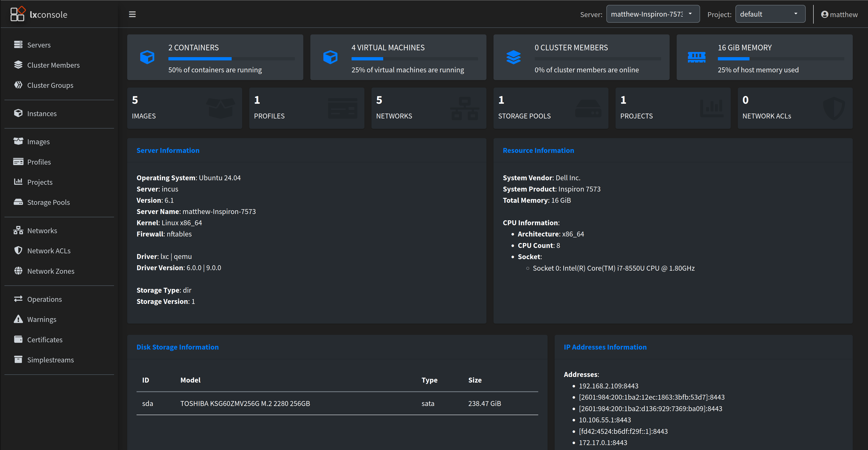Click the Networks topology icon in sidebar
The height and width of the screenshot is (450, 868).
pyautogui.click(x=18, y=230)
